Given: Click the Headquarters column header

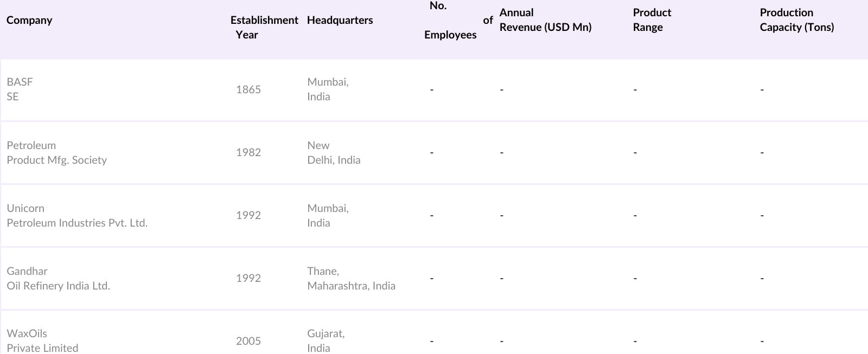Looking at the screenshot, I should pos(340,20).
